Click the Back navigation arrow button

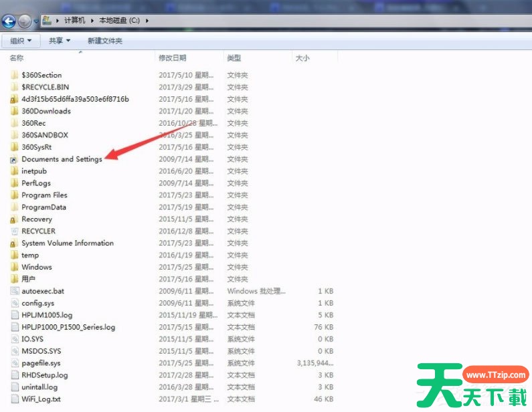(x=9, y=21)
